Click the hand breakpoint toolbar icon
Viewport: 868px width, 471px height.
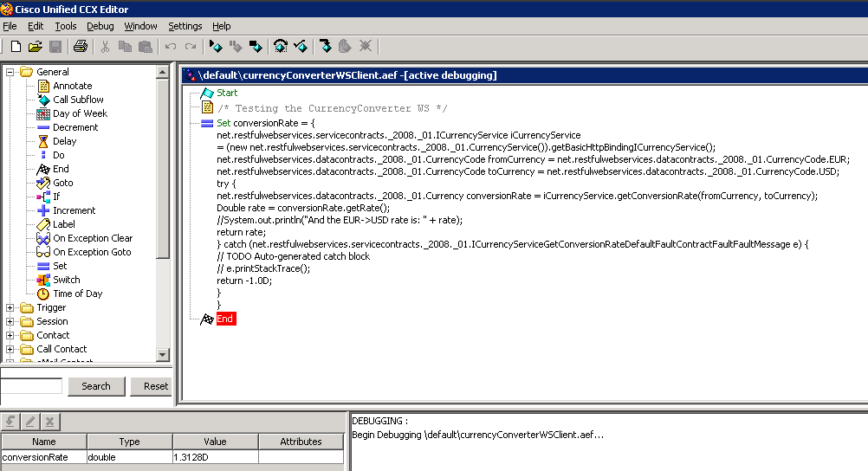(345, 47)
